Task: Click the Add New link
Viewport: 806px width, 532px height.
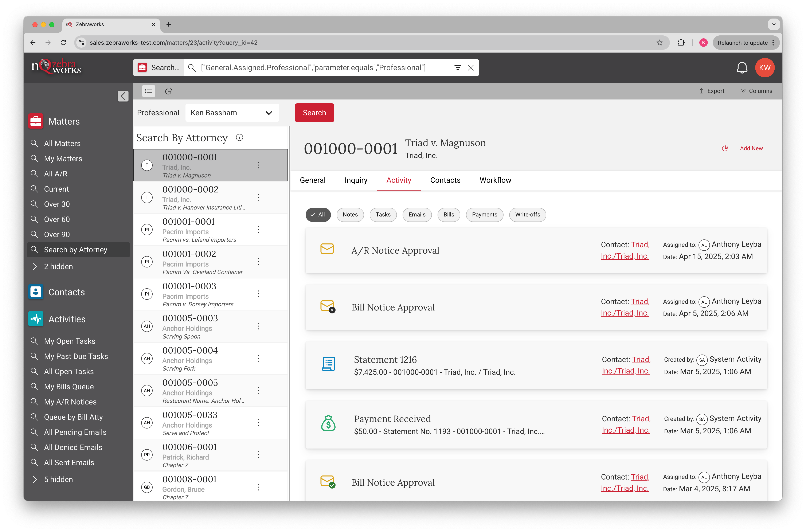Action: [751, 148]
